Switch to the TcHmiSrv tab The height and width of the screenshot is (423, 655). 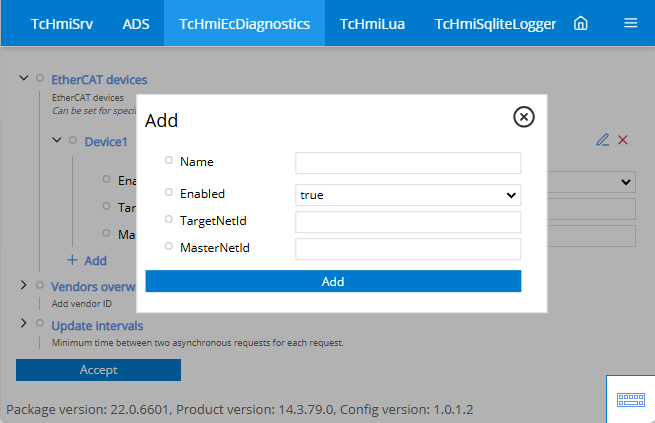point(62,24)
